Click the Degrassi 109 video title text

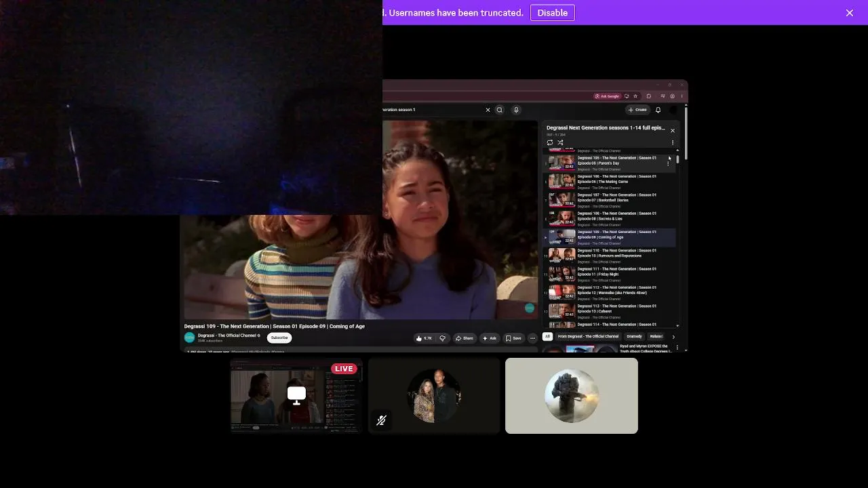click(x=275, y=326)
